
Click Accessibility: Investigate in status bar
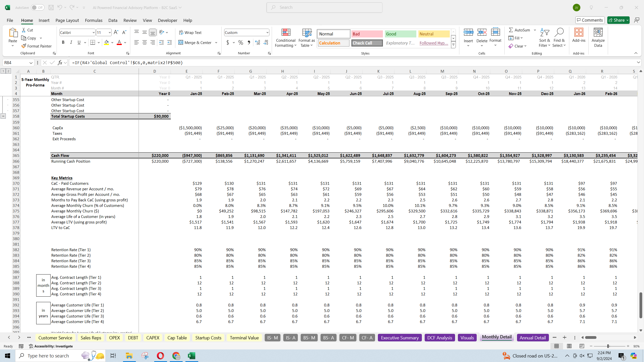[x=51, y=346]
